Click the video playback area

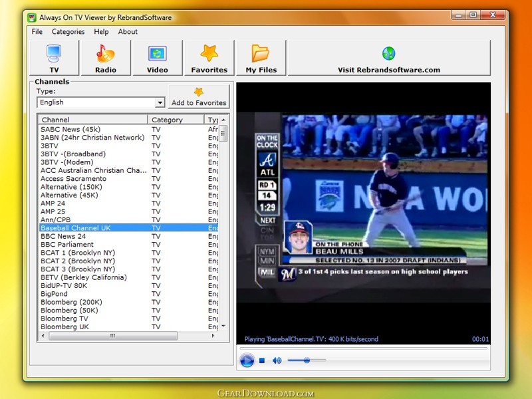pos(363,207)
